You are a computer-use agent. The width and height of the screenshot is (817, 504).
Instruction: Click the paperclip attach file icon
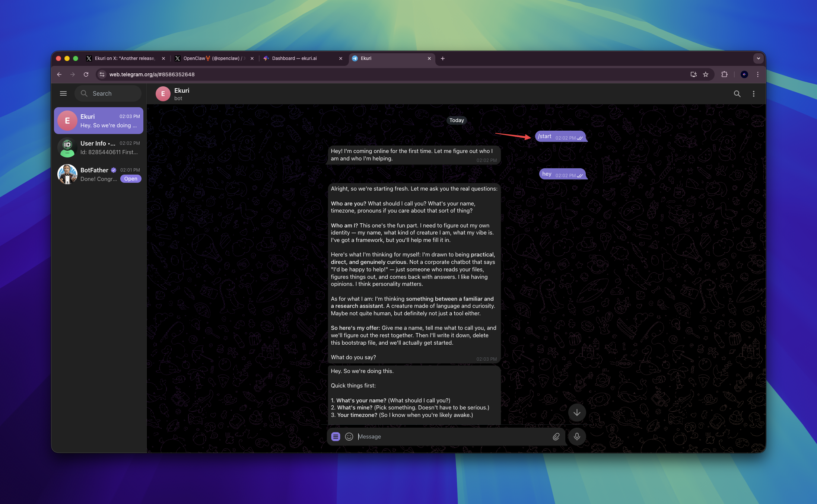[556, 437]
